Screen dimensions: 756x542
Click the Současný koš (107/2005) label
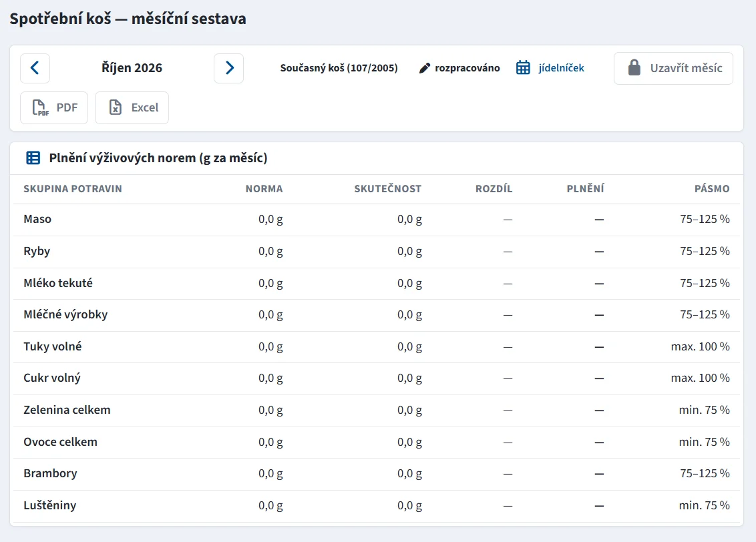tap(339, 68)
